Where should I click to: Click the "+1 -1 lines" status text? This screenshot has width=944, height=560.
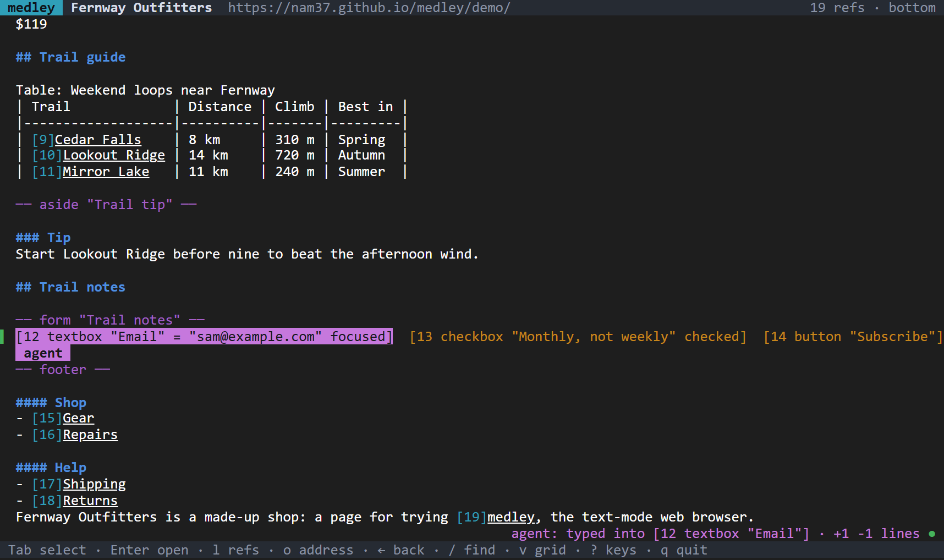[877, 534]
